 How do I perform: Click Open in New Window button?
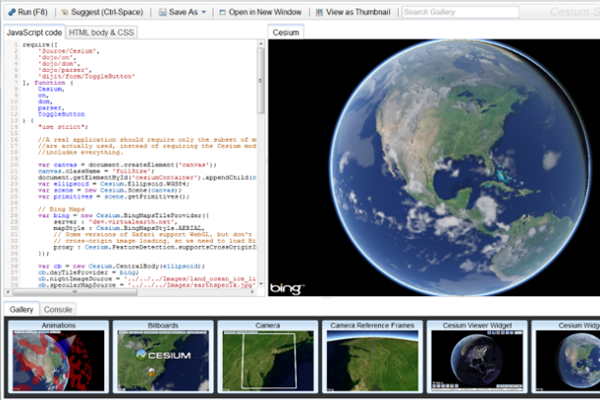click(x=260, y=12)
